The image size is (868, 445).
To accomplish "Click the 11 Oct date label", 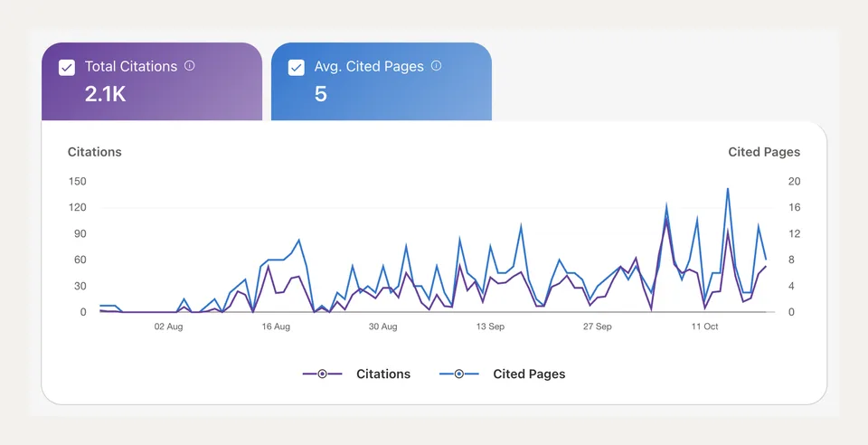I will coord(704,327).
